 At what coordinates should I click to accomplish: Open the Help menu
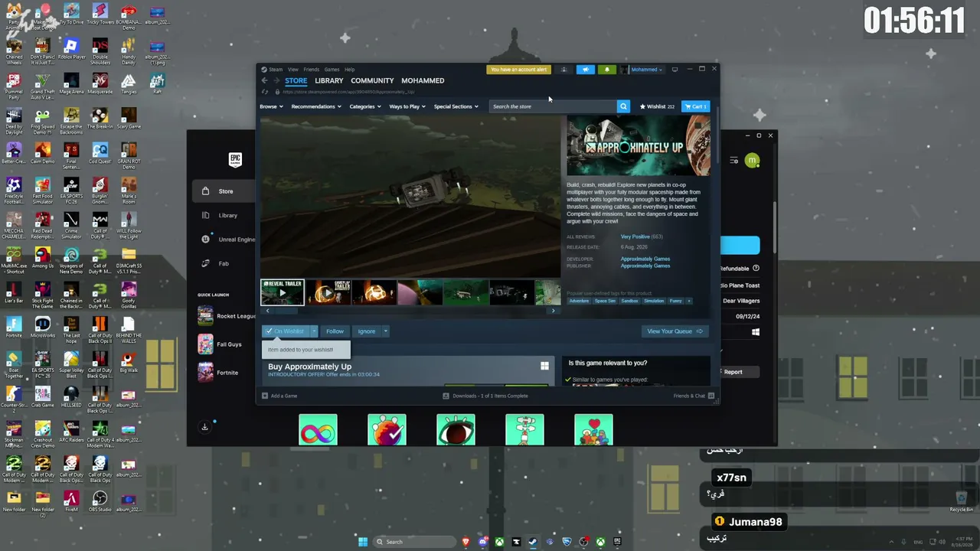[349, 70]
